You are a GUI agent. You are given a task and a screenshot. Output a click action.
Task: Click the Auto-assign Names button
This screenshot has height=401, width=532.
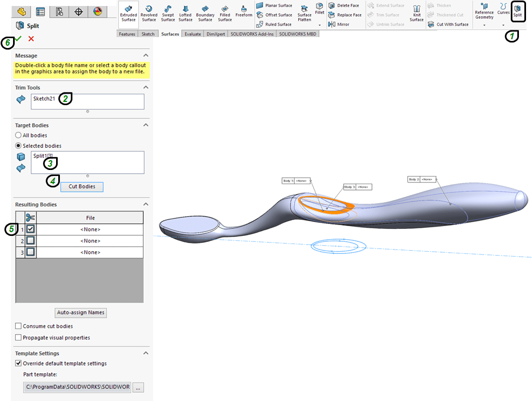point(82,313)
